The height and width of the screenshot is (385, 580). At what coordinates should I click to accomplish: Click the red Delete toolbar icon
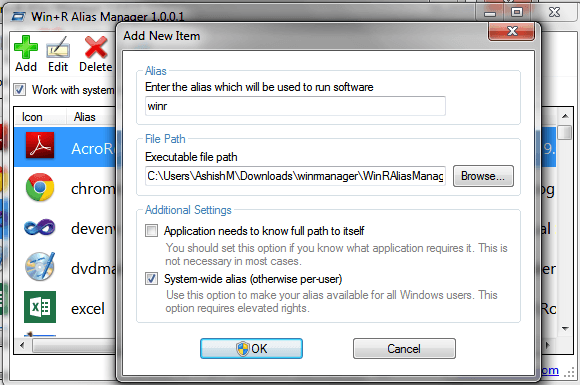point(96,47)
